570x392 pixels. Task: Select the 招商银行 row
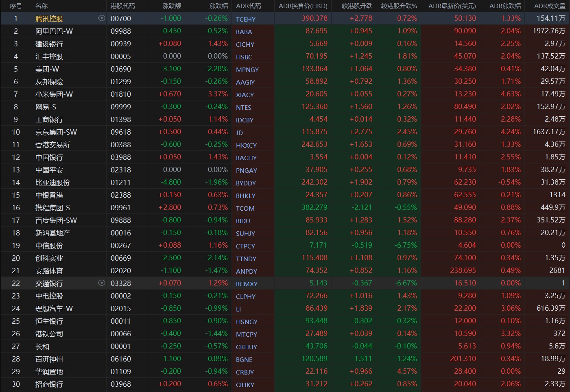pyautogui.click(x=49, y=384)
